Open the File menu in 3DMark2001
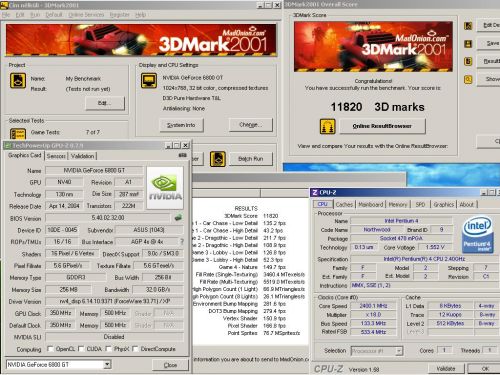This screenshot has height=375, width=500. click(6, 15)
